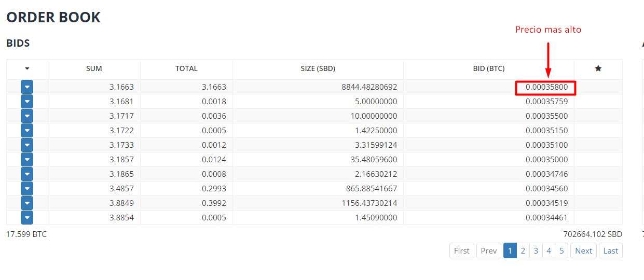Screen dimensions: 644x280
Task: Click the bid price 0.00035759
Action: coord(546,102)
